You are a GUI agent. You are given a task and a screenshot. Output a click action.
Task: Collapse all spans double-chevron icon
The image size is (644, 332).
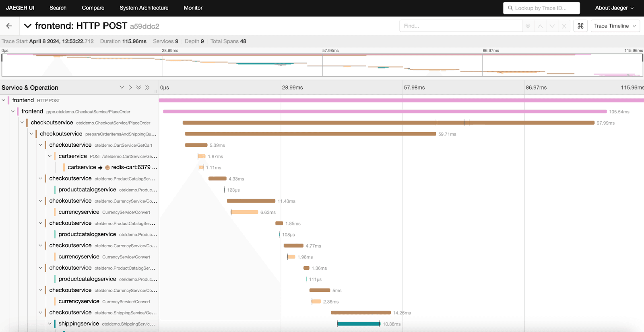pos(147,88)
